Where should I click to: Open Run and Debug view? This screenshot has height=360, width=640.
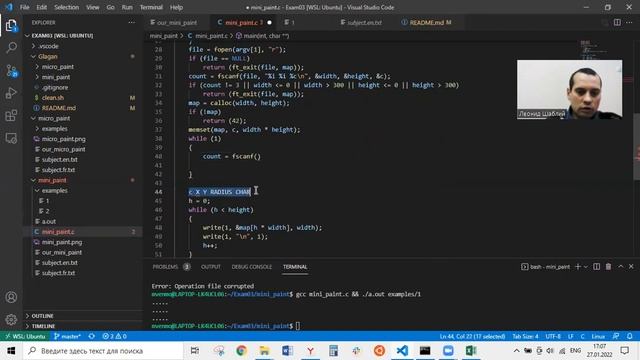coord(11,93)
